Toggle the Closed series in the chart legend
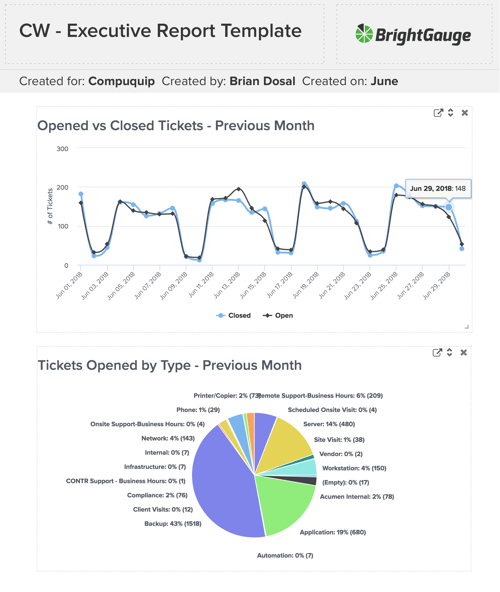Viewport: 500px width, 592px height. coord(233,316)
